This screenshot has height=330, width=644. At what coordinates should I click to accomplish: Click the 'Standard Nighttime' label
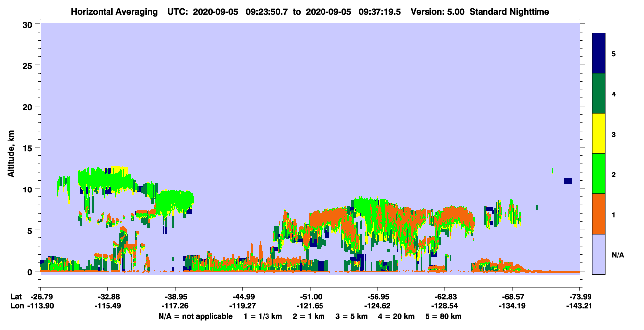pos(509,12)
